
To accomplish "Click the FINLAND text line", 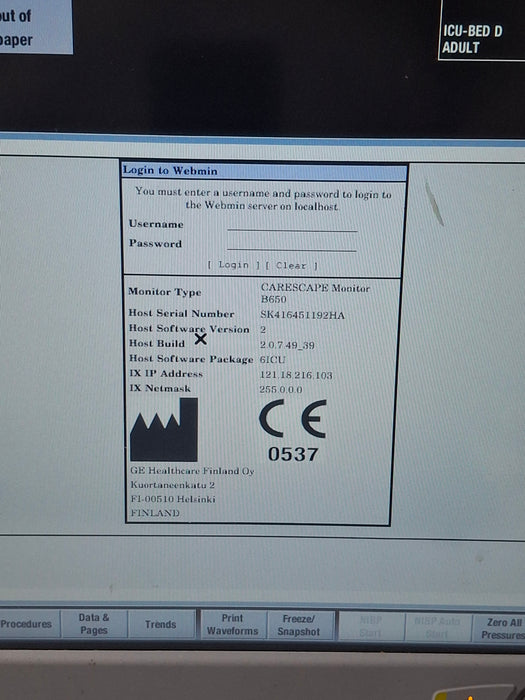I will pyautogui.click(x=155, y=513).
